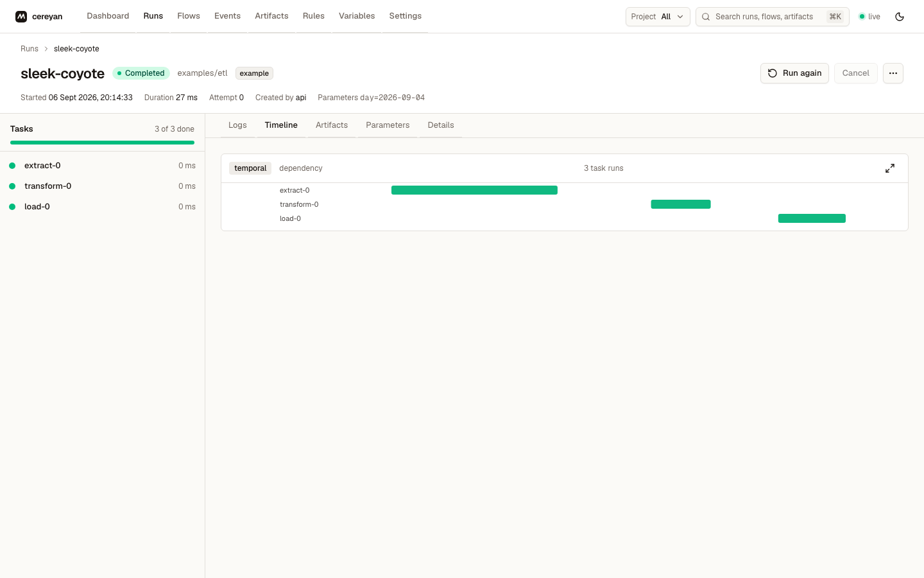Open the examples/etl flow link
The width and height of the screenshot is (924, 578).
click(x=202, y=73)
